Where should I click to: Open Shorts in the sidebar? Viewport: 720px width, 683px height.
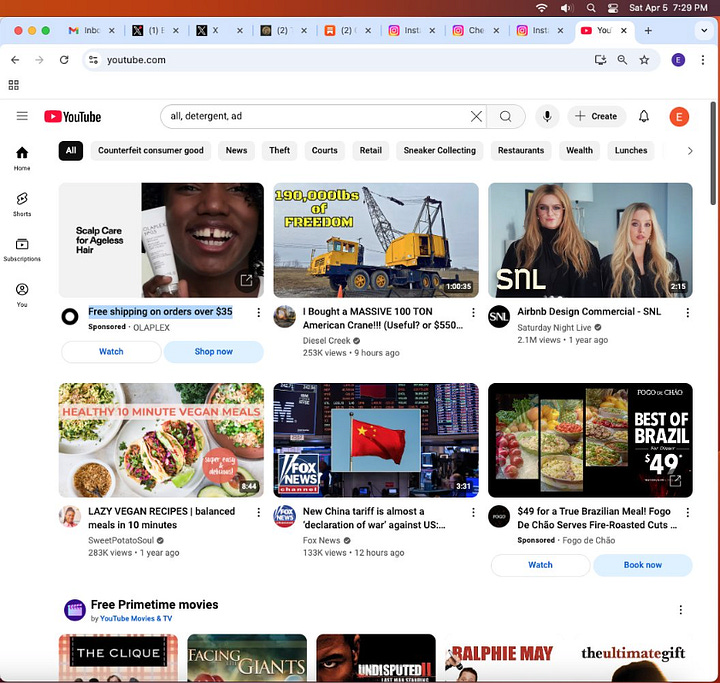coord(22,204)
